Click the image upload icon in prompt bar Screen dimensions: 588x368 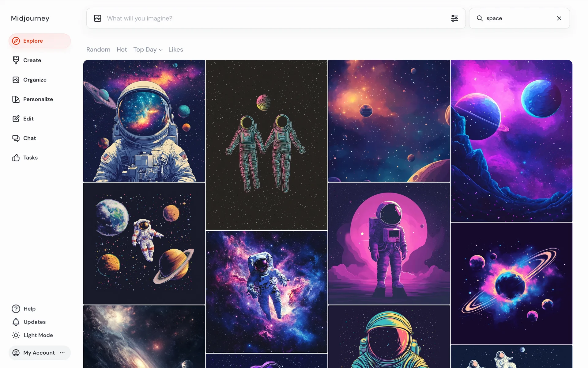pyautogui.click(x=98, y=18)
